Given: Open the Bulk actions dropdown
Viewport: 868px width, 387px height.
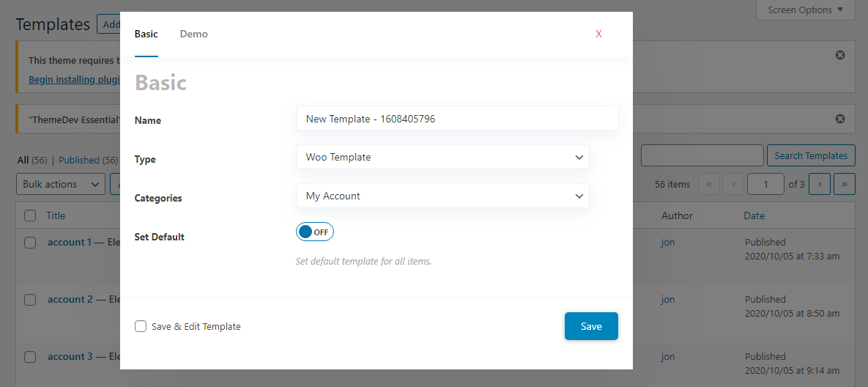Looking at the screenshot, I should point(61,185).
